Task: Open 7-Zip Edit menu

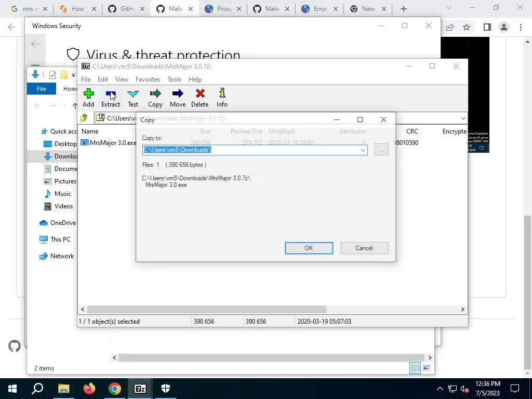Action: click(x=103, y=79)
